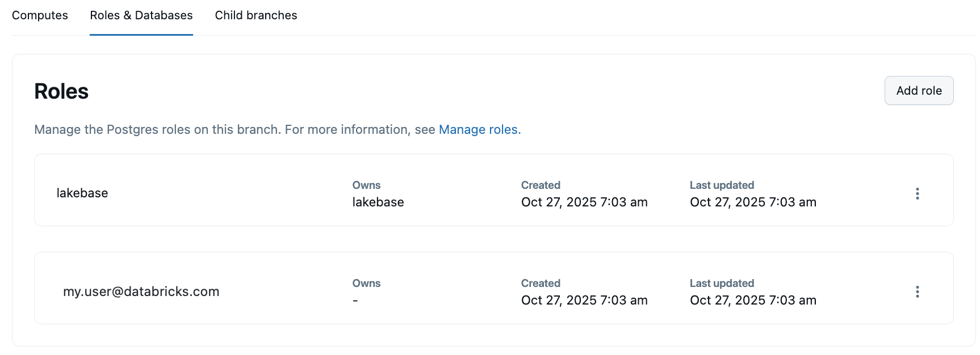Switch to the Computes tab
This screenshot has width=980, height=355.
click(x=40, y=15)
